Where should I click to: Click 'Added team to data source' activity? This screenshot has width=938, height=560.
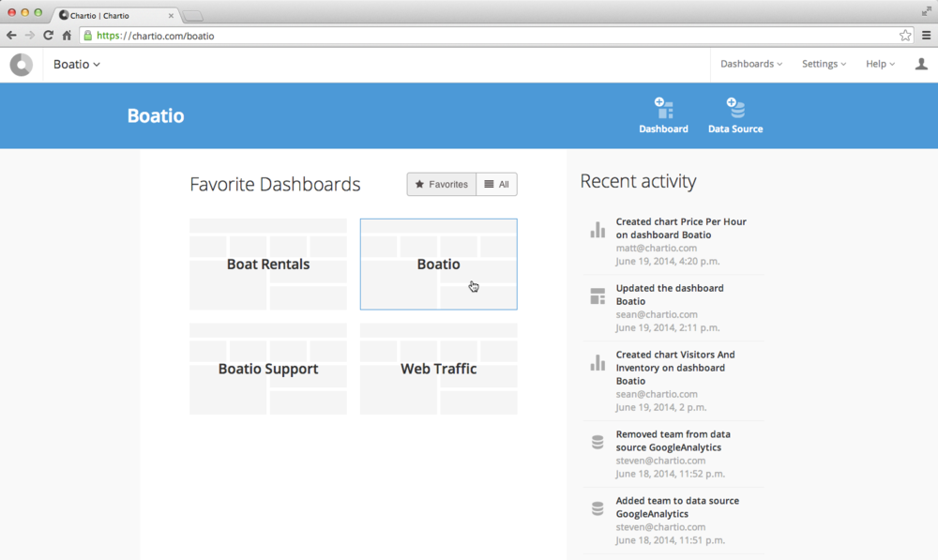[677, 507]
